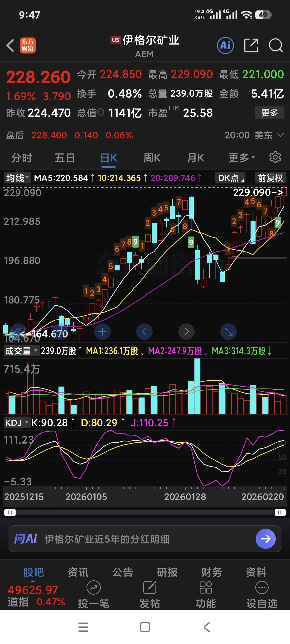Tap the back arrow in header
The image size is (290, 644).
click(10, 46)
